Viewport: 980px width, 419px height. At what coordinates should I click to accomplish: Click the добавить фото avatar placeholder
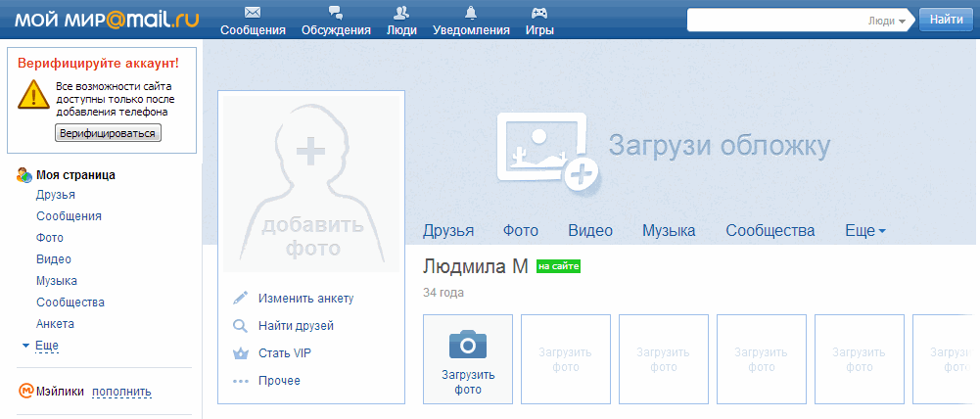click(x=311, y=184)
